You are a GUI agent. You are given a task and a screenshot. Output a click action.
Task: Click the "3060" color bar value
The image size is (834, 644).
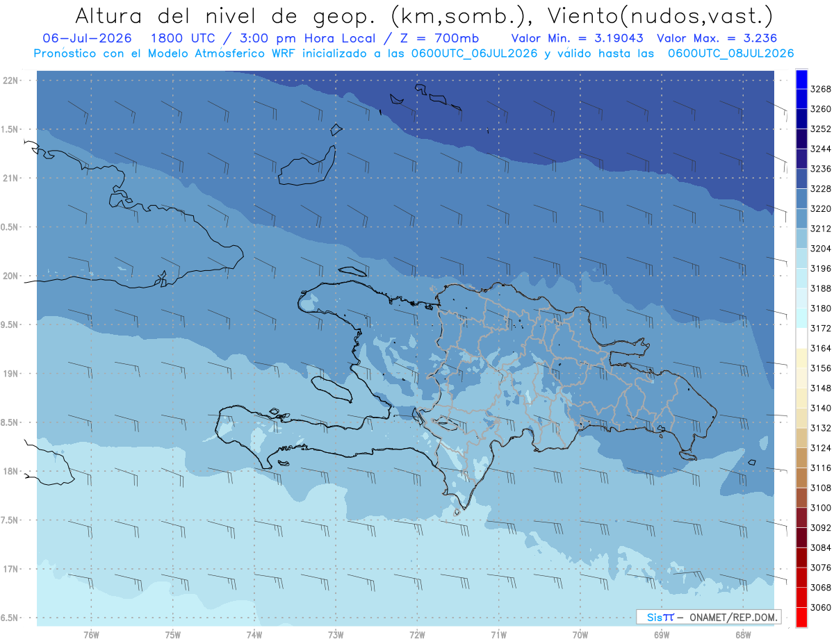(x=821, y=607)
